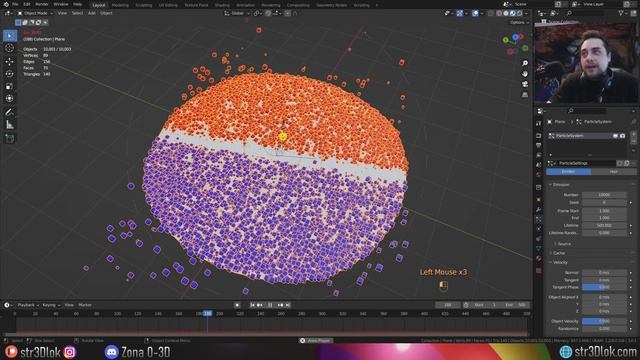The image size is (640, 360).
Task: Click the Blender logo icon
Action: [x=5, y=4]
